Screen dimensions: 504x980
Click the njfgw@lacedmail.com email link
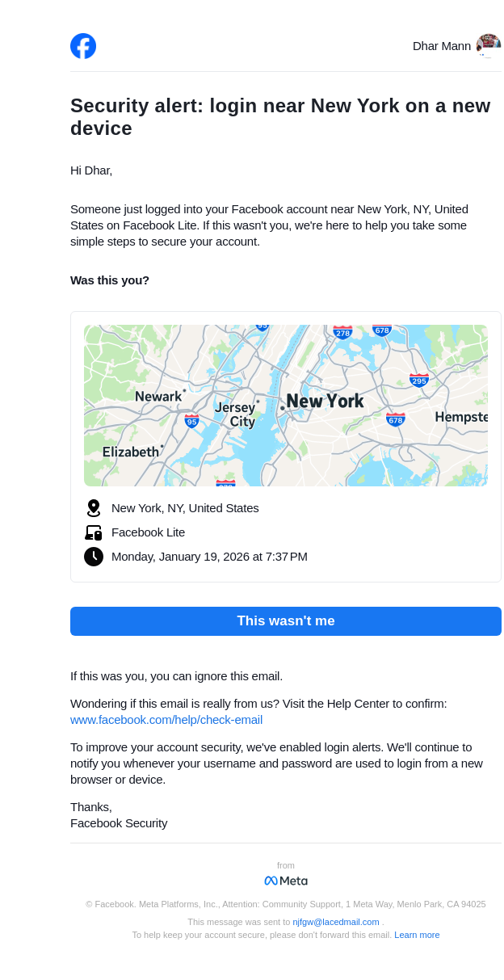(x=336, y=922)
